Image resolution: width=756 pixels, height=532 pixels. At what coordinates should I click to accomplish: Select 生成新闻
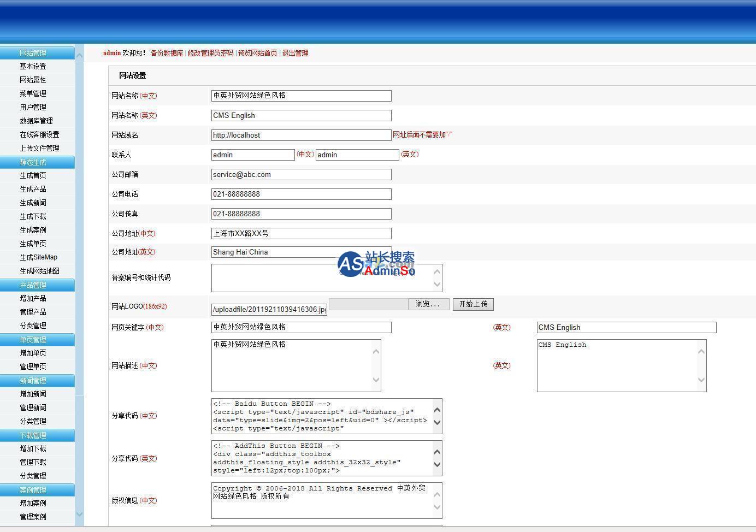(x=33, y=203)
